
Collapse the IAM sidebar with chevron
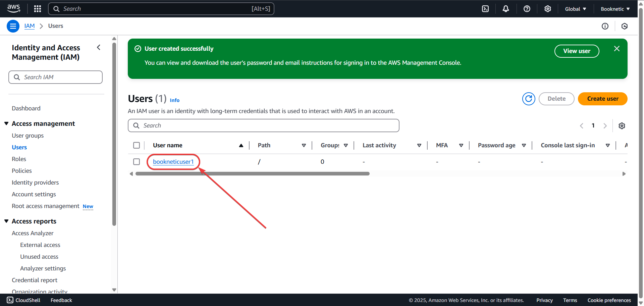click(99, 47)
